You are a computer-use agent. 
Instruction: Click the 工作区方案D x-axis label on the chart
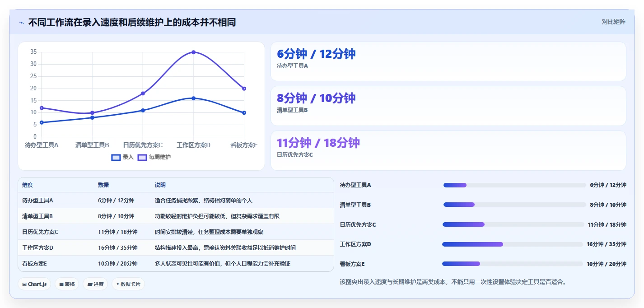193,145
